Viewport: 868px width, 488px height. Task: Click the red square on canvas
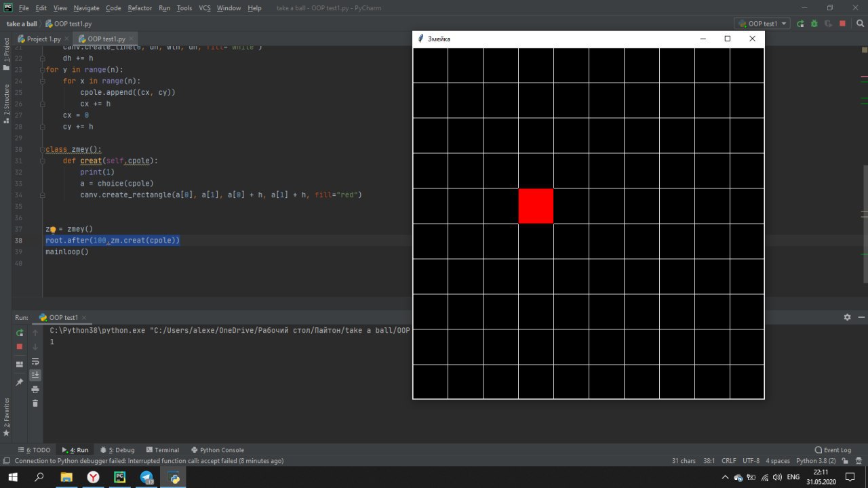(x=536, y=206)
